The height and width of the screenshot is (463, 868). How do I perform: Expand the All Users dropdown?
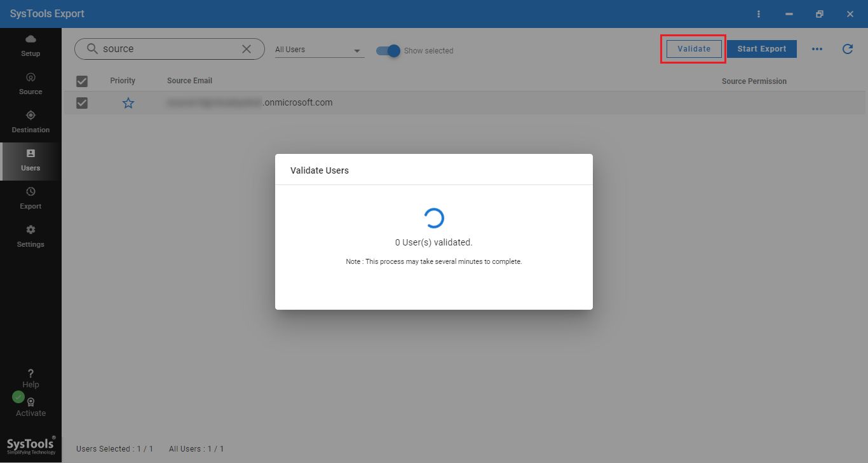point(320,50)
